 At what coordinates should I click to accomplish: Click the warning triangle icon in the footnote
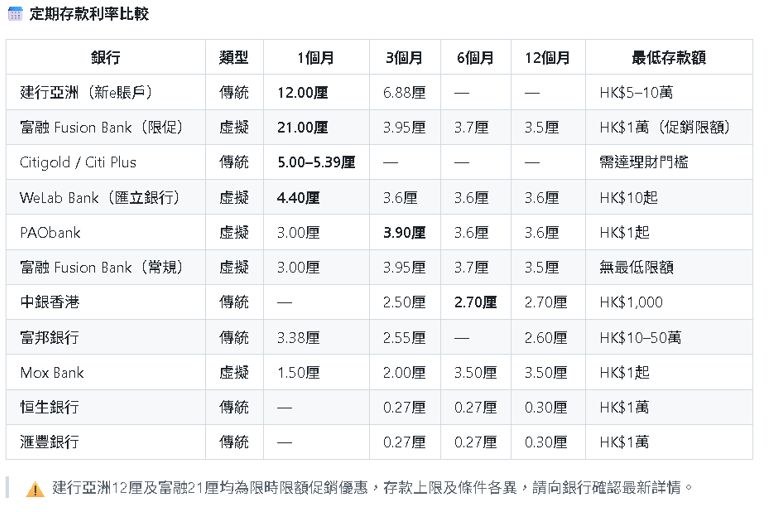tap(35, 488)
